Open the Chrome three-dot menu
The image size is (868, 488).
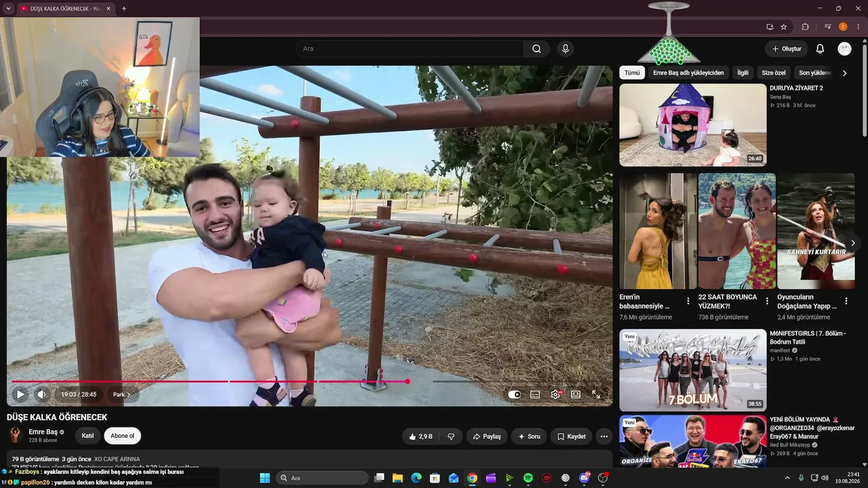click(x=858, y=27)
